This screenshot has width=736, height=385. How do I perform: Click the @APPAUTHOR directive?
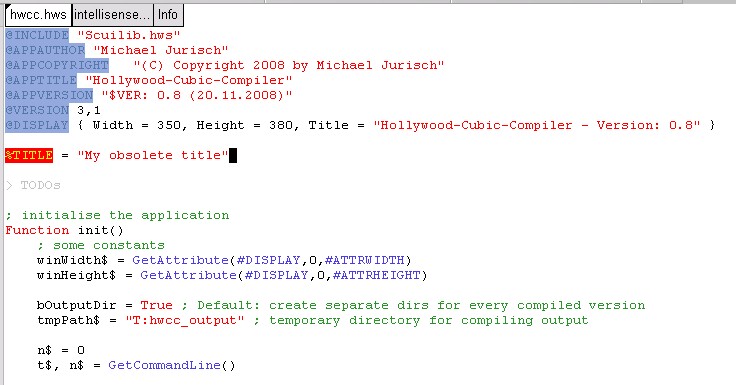click(45, 50)
